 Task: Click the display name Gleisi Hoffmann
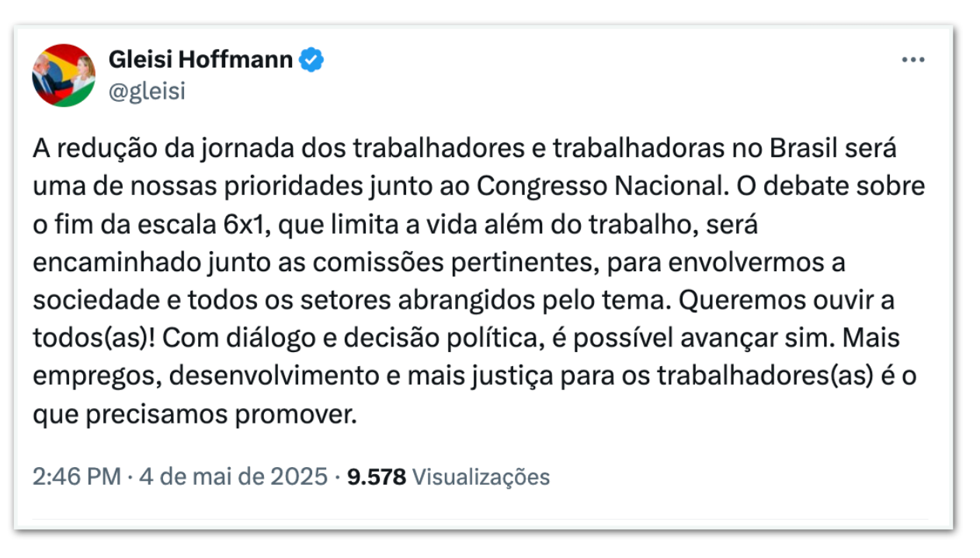[x=201, y=60]
